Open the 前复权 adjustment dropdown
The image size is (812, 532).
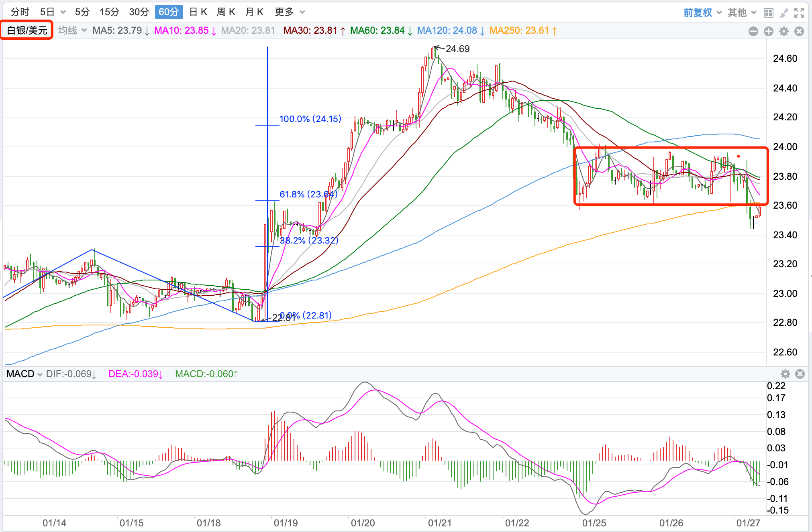702,13
